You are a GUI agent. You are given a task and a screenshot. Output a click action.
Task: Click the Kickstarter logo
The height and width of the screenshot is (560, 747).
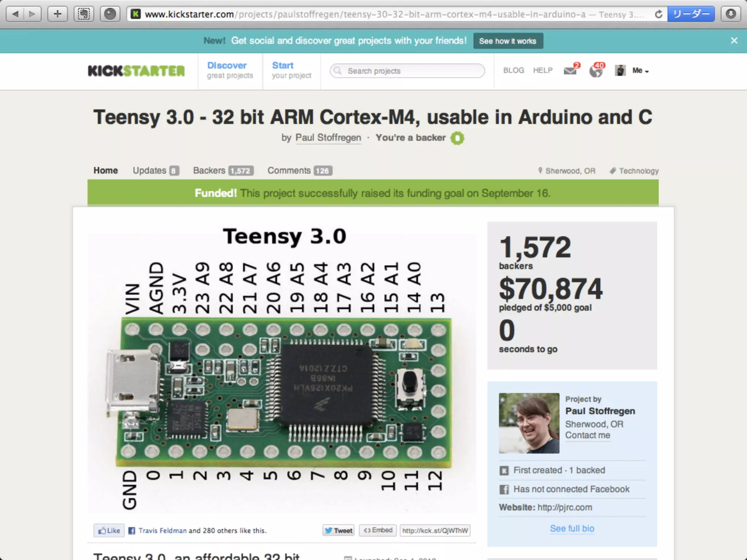136,71
